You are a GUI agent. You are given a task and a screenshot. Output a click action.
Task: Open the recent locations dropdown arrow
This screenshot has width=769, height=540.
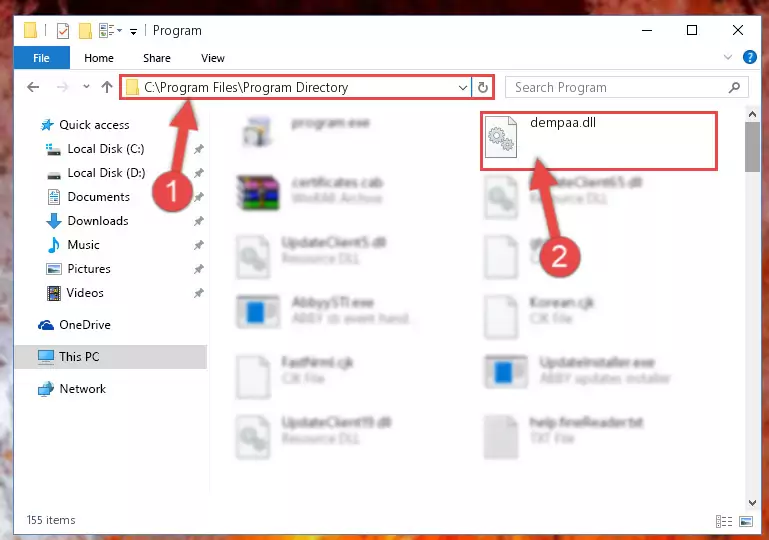coord(86,87)
